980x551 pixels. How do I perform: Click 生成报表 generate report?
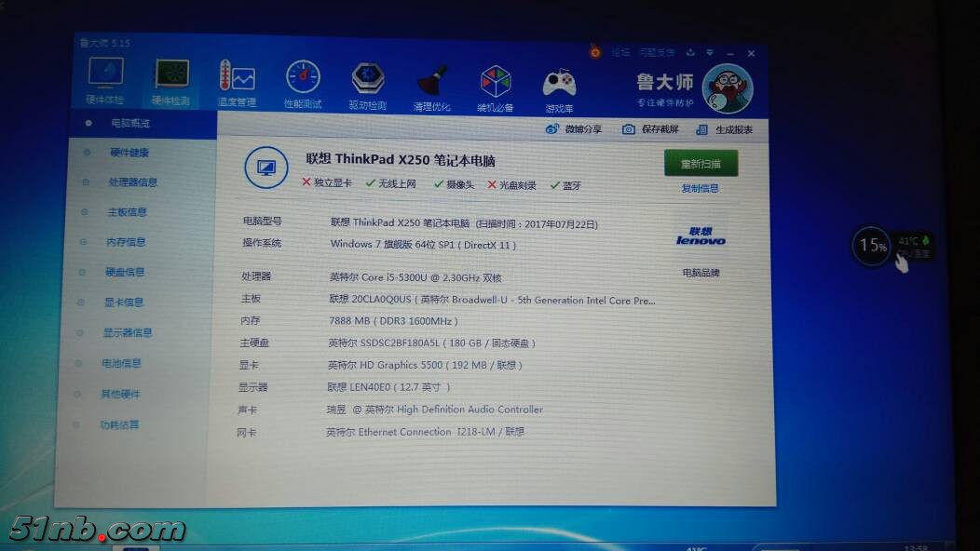pos(725,130)
